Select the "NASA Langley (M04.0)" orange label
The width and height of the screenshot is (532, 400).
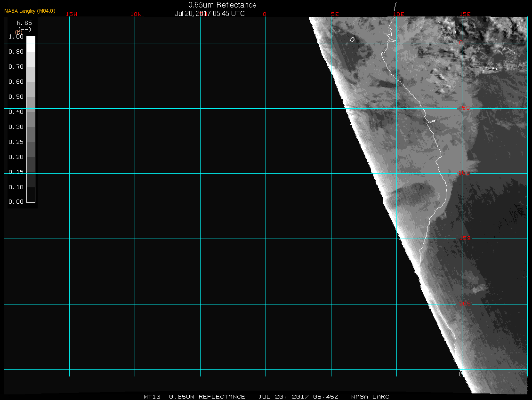(x=30, y=11)
